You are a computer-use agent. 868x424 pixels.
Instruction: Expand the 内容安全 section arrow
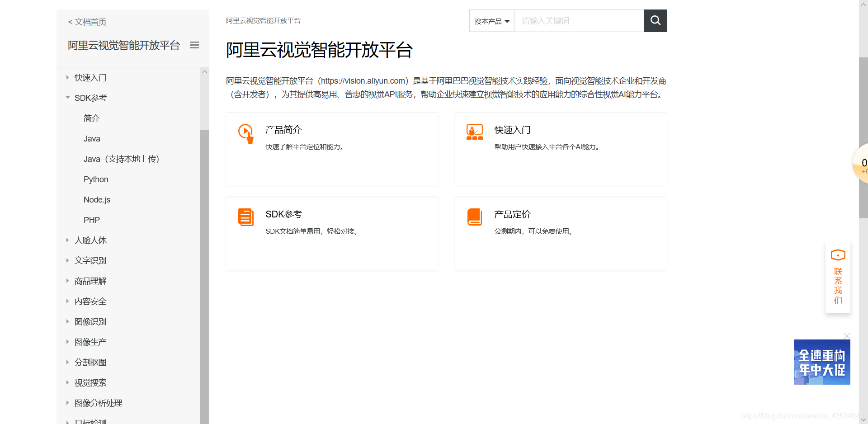click(x=67, y=301)
